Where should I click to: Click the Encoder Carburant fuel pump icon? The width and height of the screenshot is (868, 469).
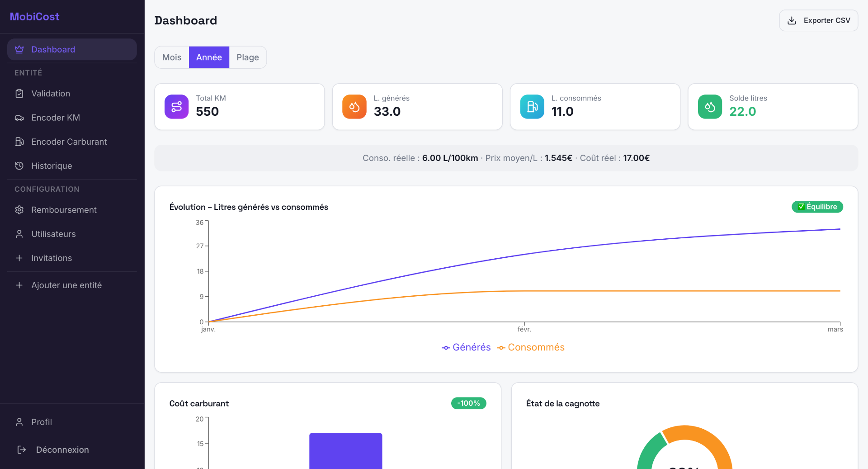tap(19, 142)
